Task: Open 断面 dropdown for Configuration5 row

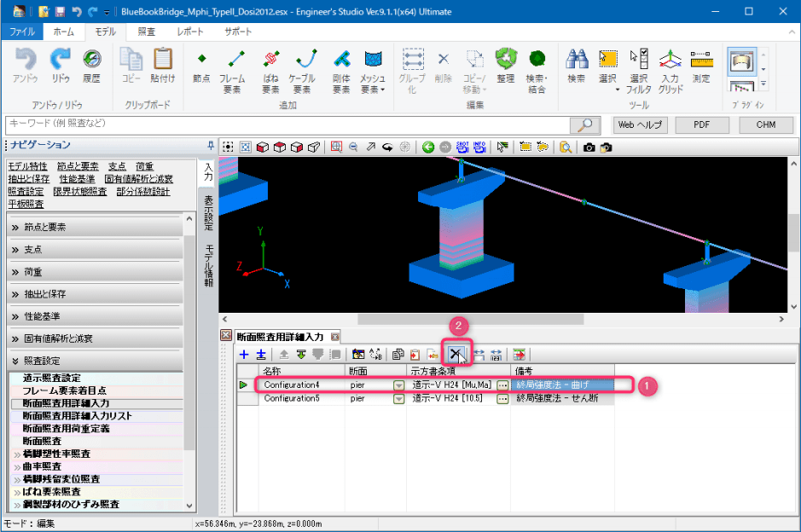Action: (398, 398)
